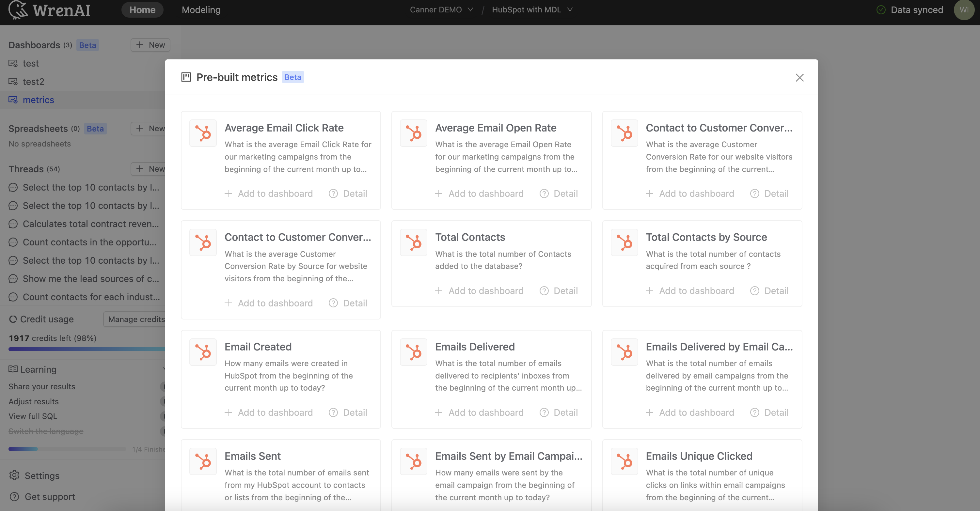Click HubSpot icon on Average Email Click Rate card
The image size is (980, 511).
point(203,133)
